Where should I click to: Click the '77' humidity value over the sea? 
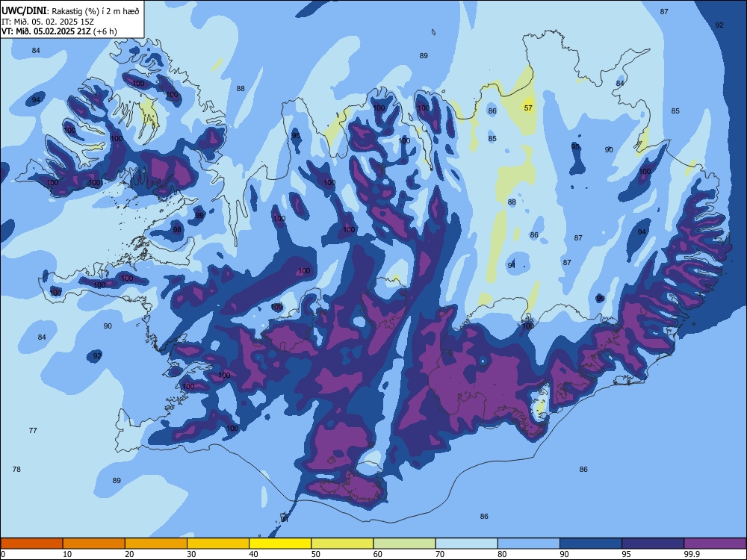click(x=33, y=431)
